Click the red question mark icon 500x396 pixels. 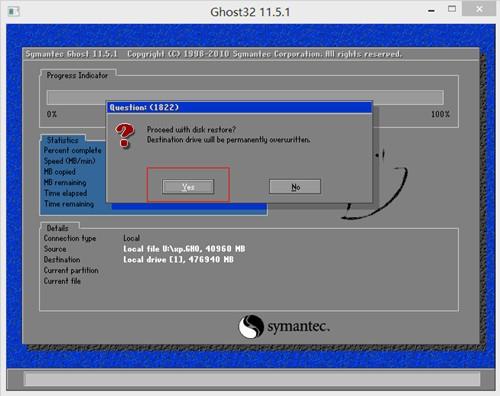coord(125,135)
